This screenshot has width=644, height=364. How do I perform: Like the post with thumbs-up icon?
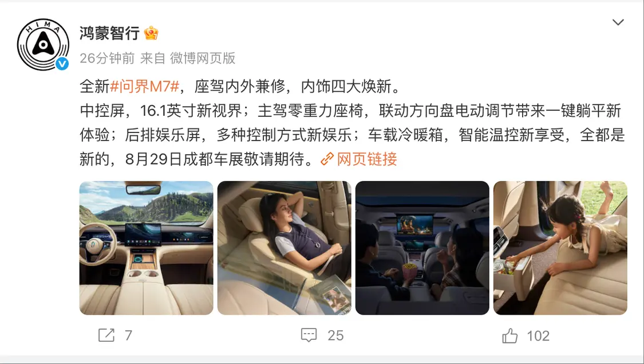coord(509,335)
